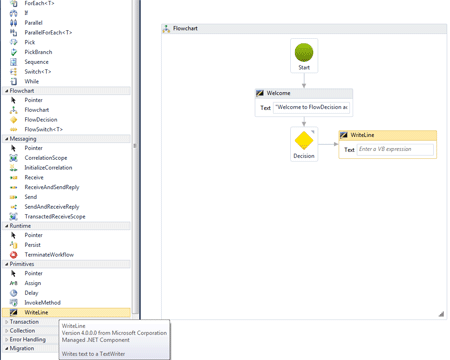Select the WriteLine toolbox item
450x360 pixels.
(66, 312)
